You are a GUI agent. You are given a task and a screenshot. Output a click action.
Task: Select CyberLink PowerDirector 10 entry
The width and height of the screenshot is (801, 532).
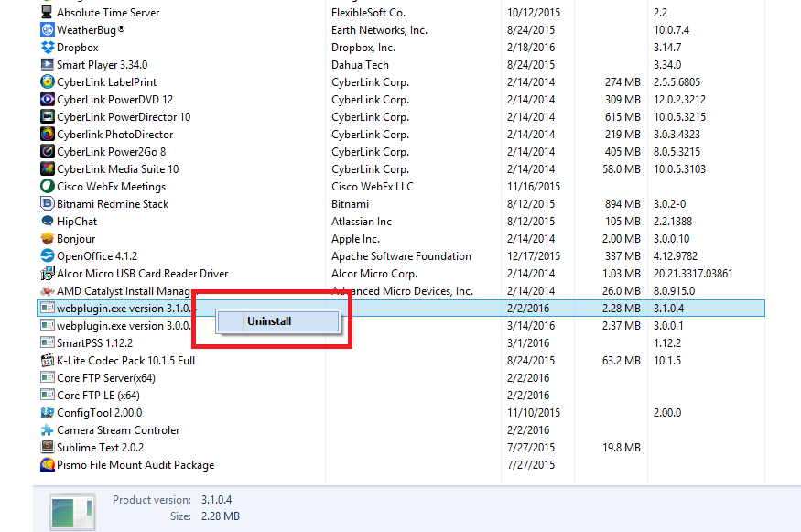pos(124,117)
